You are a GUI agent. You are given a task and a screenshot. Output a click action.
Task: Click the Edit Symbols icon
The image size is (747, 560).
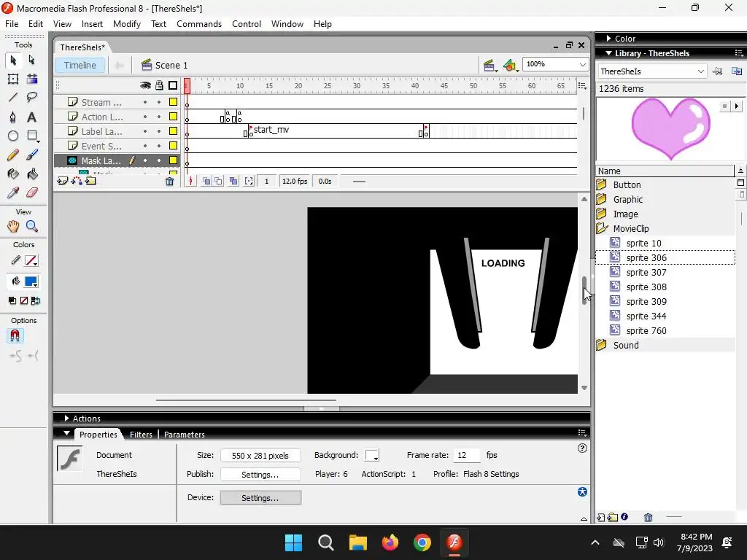[510, 65]
